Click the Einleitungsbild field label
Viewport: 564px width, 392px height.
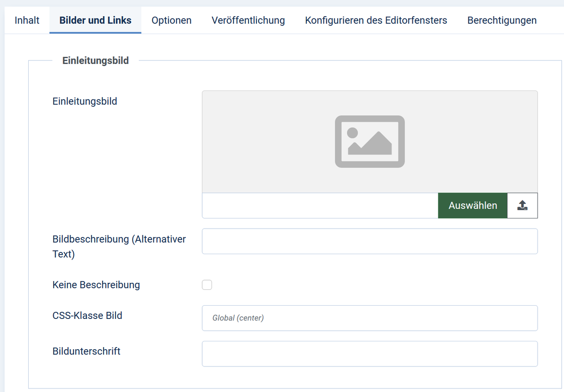click(85, 101)
